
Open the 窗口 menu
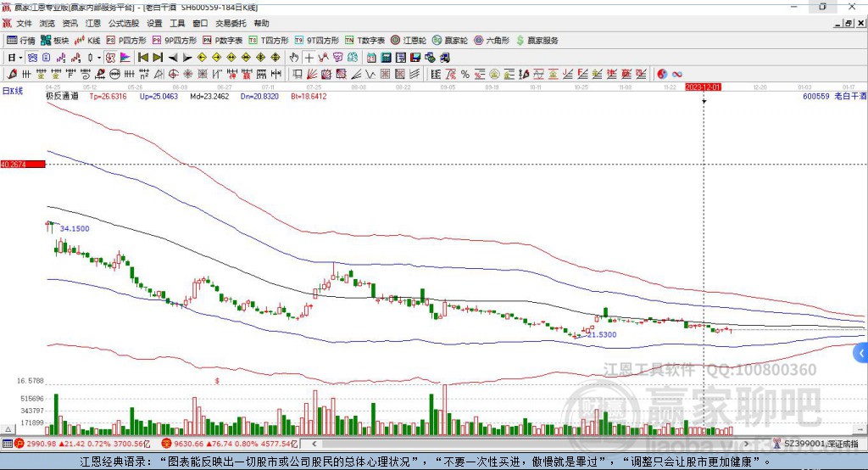(200, 23)
